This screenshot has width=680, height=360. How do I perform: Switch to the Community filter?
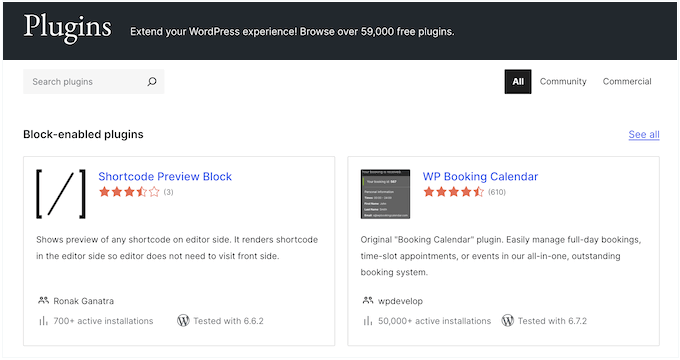(563, 82)
